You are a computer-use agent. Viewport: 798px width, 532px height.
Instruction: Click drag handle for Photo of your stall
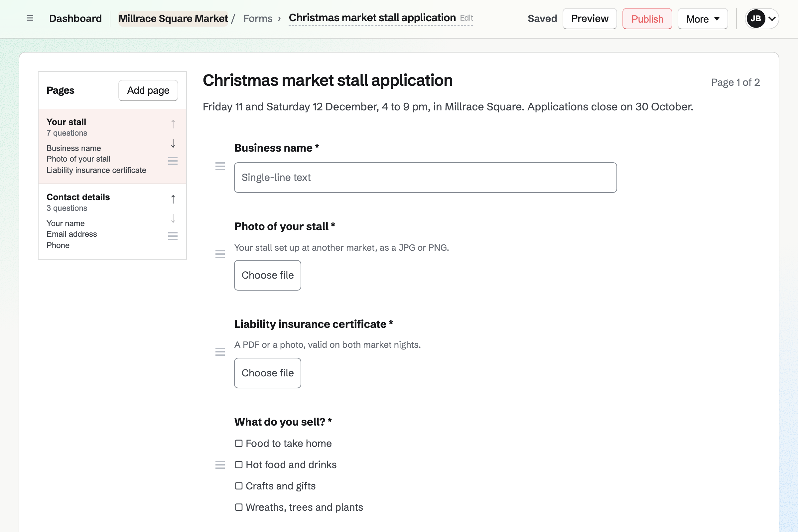tap(220, 254)
